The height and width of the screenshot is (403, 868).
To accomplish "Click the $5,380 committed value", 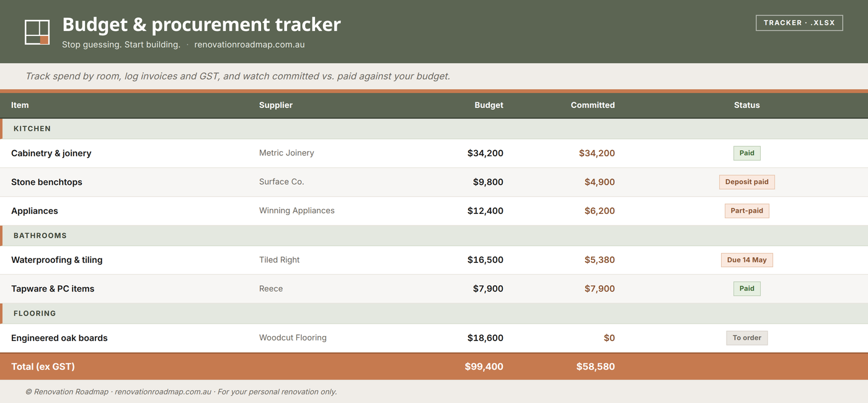I will pos(600,260).
